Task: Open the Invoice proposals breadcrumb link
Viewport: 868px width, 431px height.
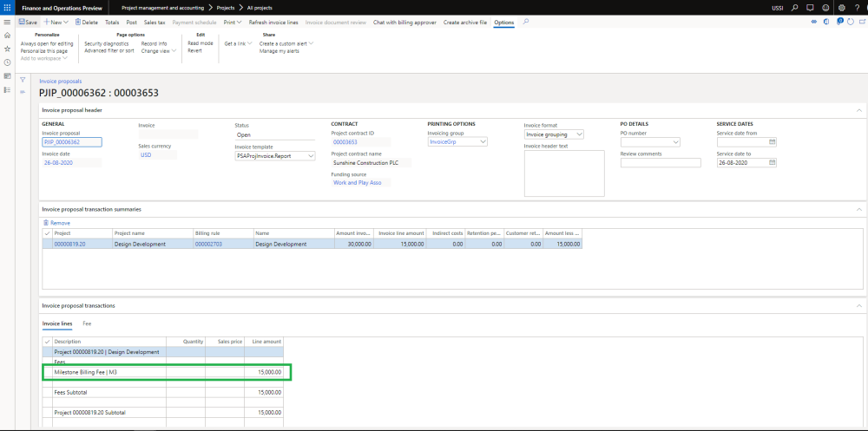Action: (61, 81)
